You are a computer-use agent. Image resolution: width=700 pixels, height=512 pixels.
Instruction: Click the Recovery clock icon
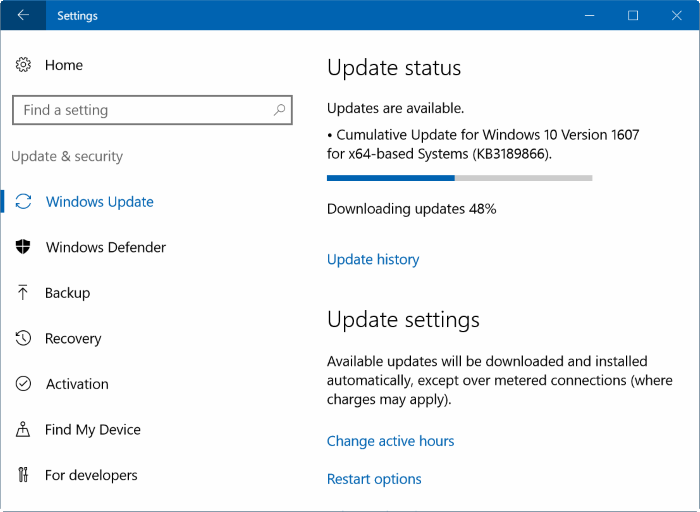pyautogui.click(x=23, y=338)
